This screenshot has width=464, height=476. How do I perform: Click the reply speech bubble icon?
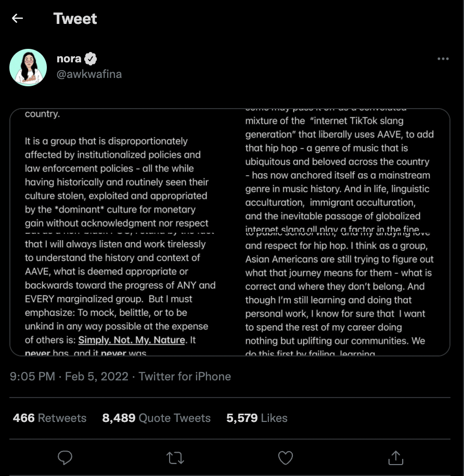click(x=65, y=457)
